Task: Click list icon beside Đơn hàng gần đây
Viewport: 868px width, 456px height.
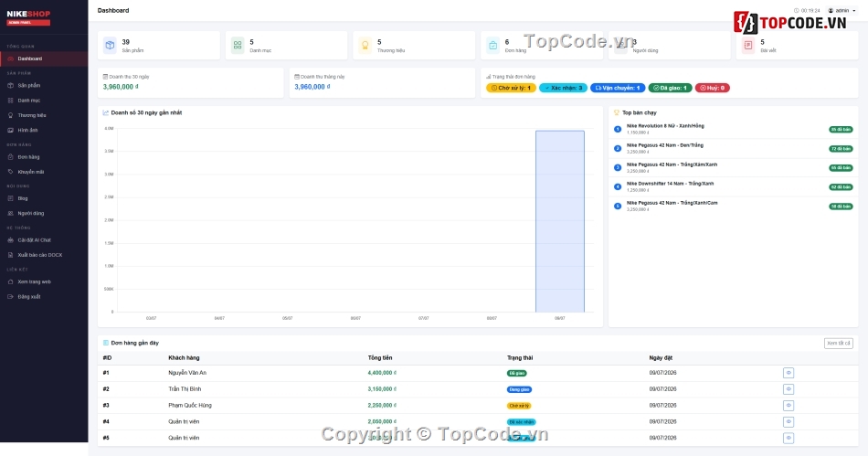Action: 106,343
